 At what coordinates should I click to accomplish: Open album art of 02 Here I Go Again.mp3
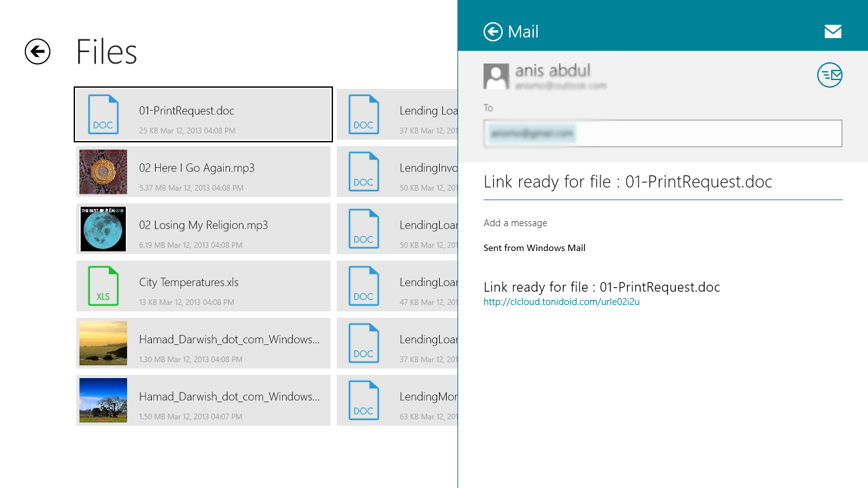coord(103,172)
